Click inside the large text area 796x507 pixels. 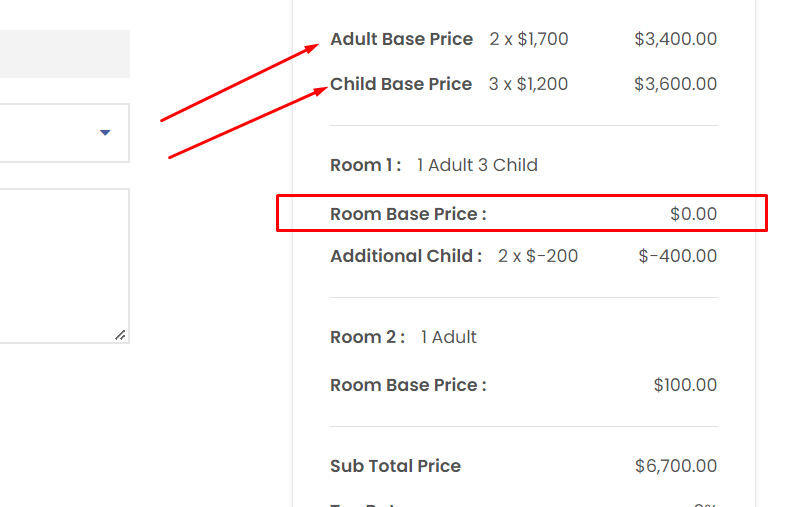pyautogui.click(x=64, y=266)
